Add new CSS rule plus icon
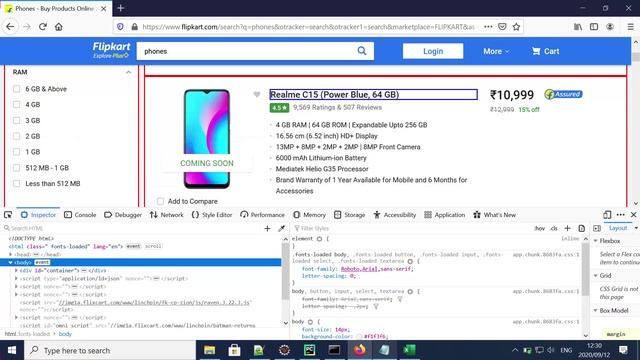Screen dimensions: 640x360 (567, 228)
